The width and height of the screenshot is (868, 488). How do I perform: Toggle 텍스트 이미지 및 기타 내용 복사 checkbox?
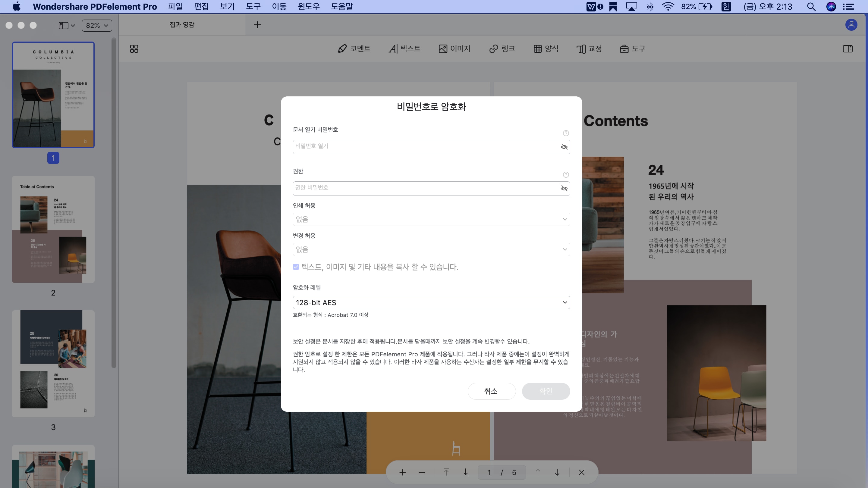(x=296, y=267)
